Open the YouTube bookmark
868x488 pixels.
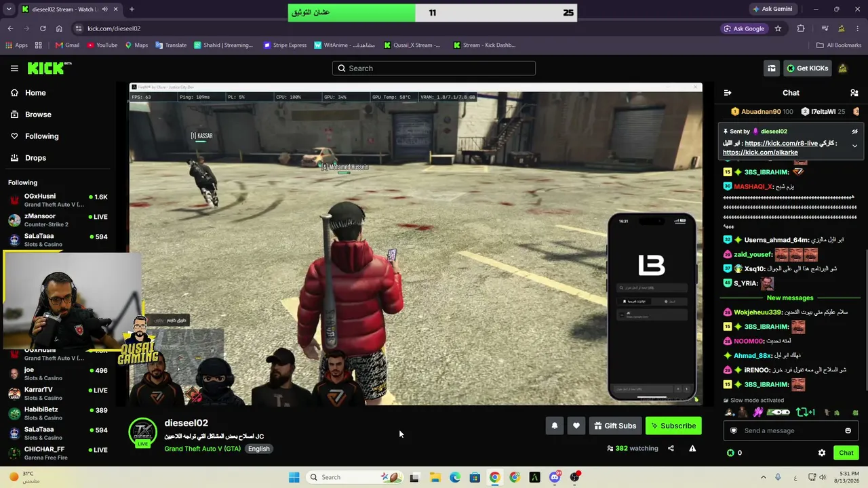coord(101,45)
